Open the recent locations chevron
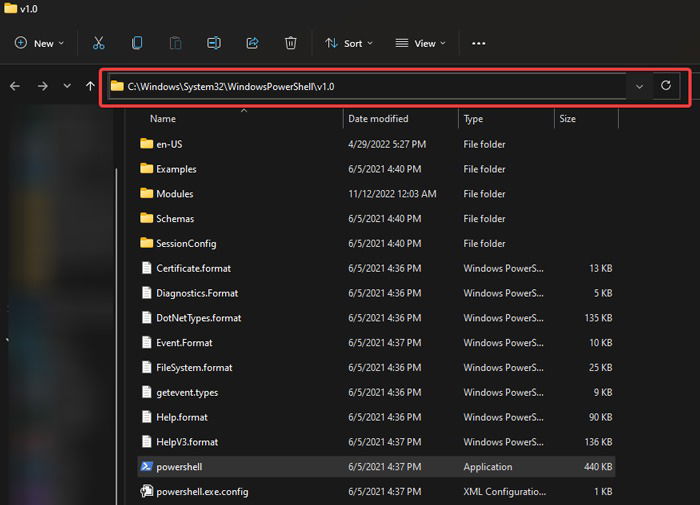Viewport: 700px width, 505px height. coord(67,86)
